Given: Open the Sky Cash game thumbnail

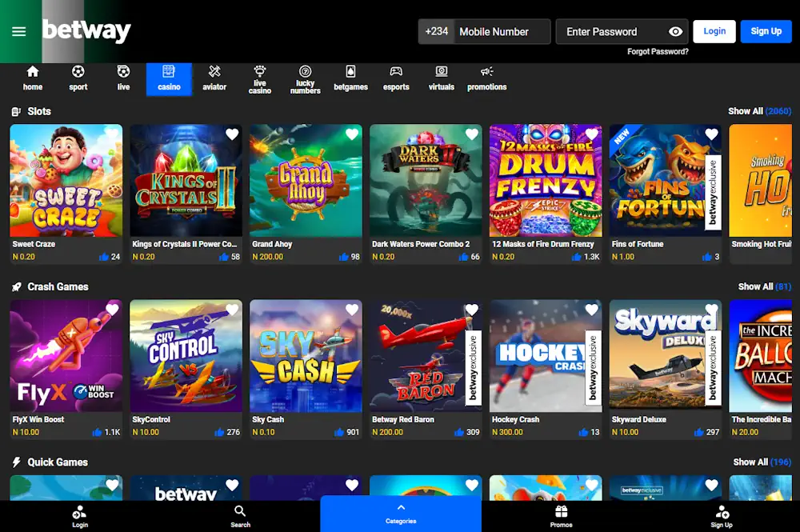Looking at the screenshot, I should point(306,356).
